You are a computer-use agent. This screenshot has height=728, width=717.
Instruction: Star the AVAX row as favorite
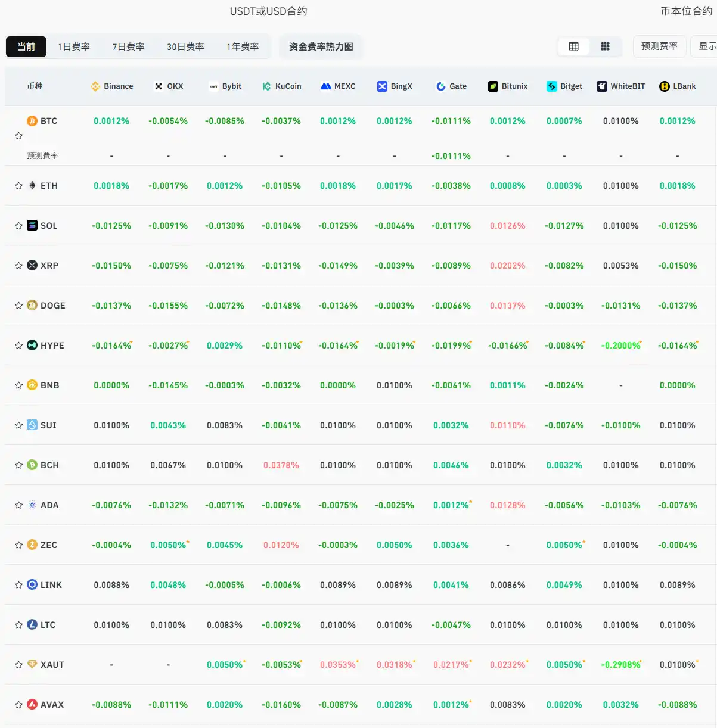[19, 705]
